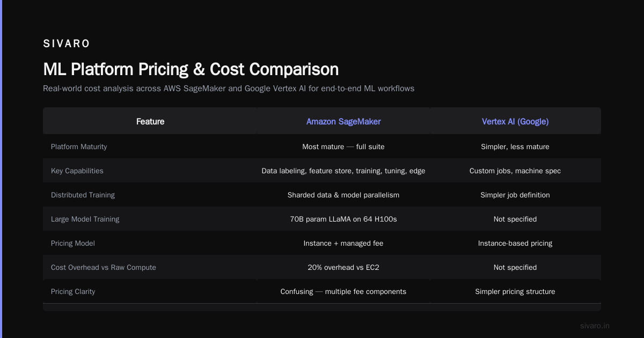Click 'Data labeling, feature store, training, tuning, edge' cell
The image size is (644, 338).
tap(343, 171)
